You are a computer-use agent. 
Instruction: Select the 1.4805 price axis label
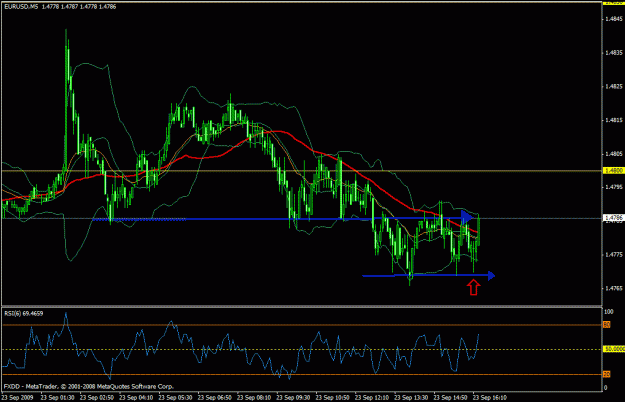(x=613, y=153)
